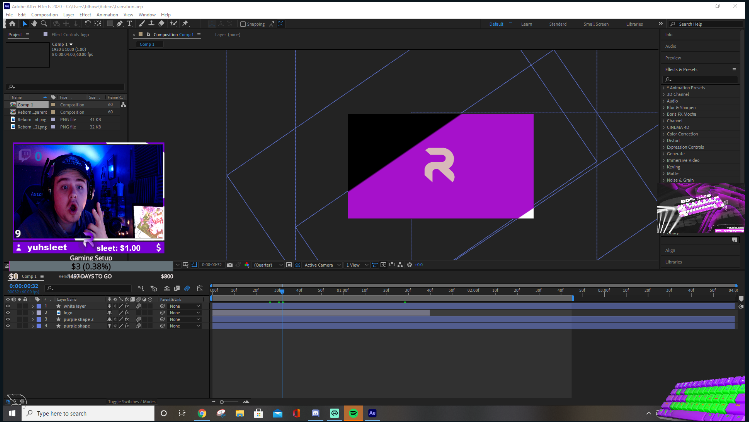
Task: Click the Twitch icon on webcam overlay
Action: [x=25, y=154]
